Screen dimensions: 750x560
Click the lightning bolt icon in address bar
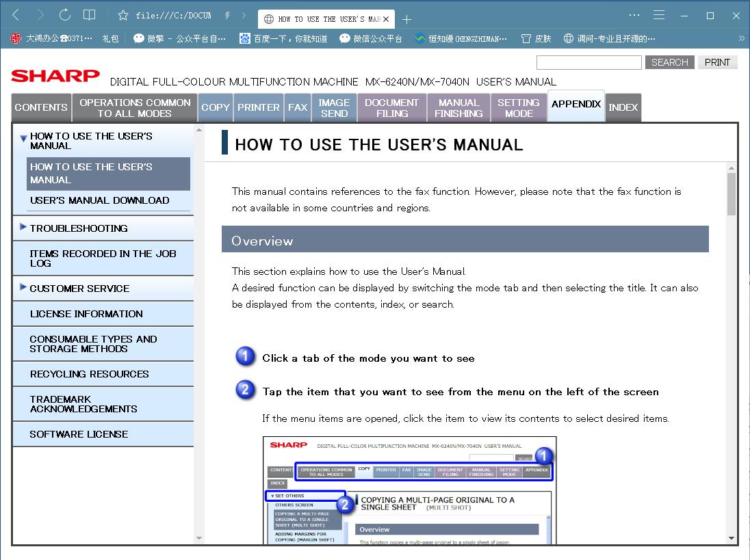tap(227, 15)
